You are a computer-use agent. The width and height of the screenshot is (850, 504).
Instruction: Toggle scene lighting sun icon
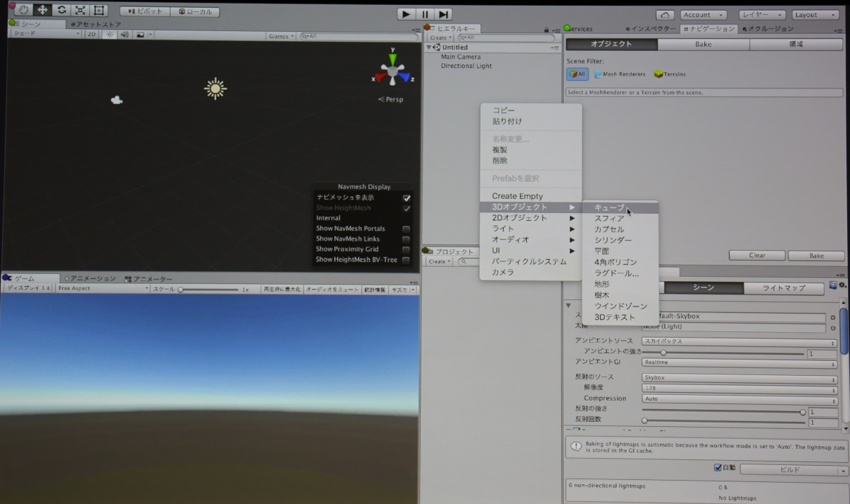pyautogui.click(x=110, y=35)
